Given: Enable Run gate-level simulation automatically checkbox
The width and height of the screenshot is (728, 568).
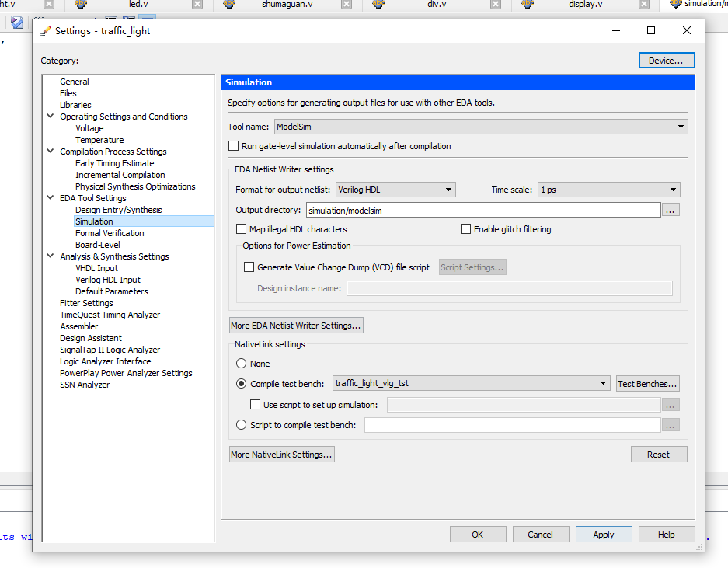Looking at the screenshot, I should pyautogui.click(x=234, y=146).
